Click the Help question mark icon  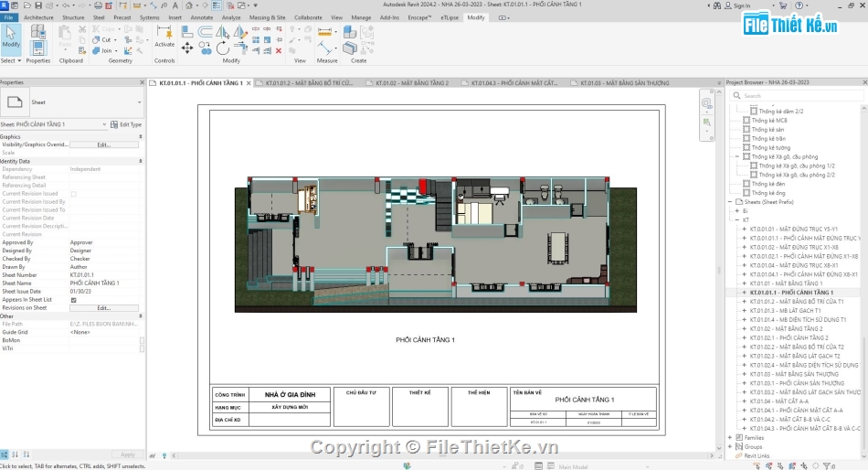[x=799, y=5]
